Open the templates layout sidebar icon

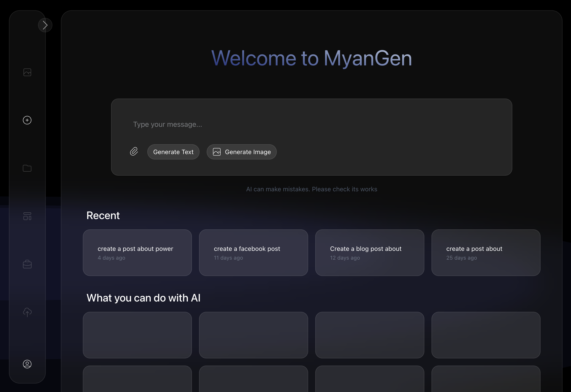(x=27, y=216)
